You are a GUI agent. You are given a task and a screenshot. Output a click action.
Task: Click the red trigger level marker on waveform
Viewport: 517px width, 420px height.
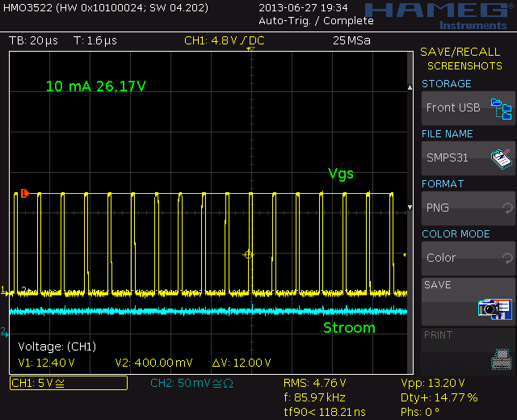tap(23, 193)
